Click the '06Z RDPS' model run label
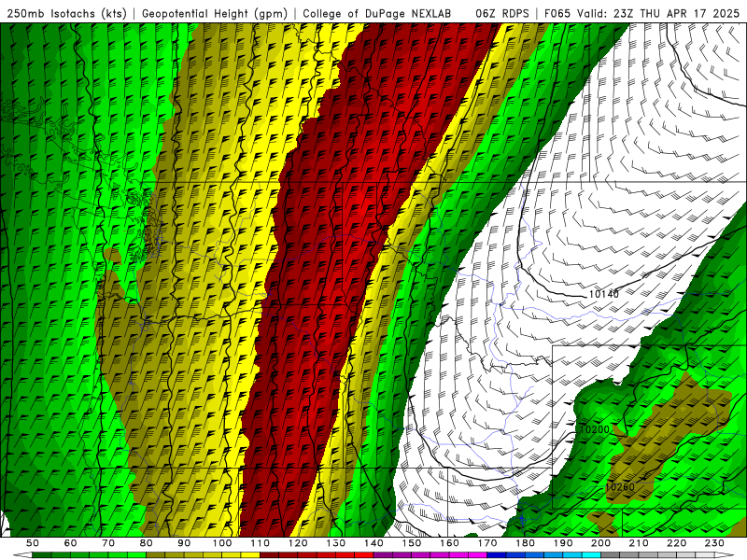This screenshot has width=747, height=560. click(x=502, y=14)
